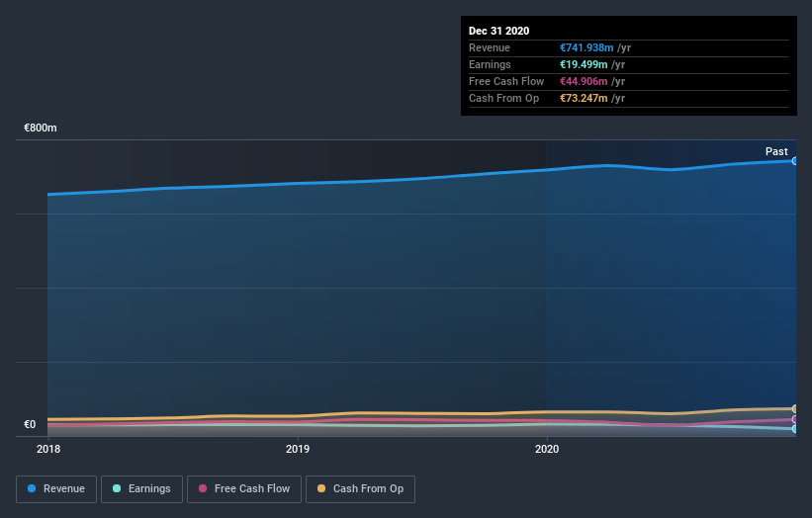The height and width of the screenshot is (518, 812).
Task: Click the 2019 axis label
Action: (298, 449)
